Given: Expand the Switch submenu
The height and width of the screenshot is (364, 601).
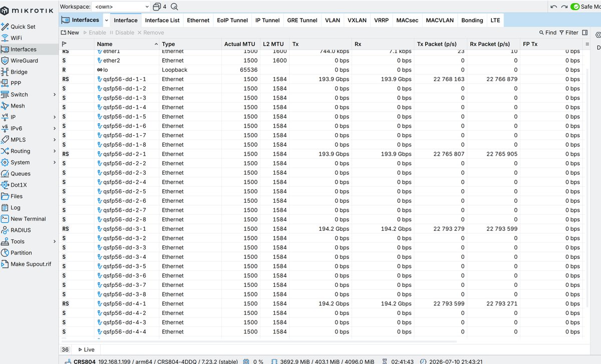Looking at the screenshot, I should 55,95.
